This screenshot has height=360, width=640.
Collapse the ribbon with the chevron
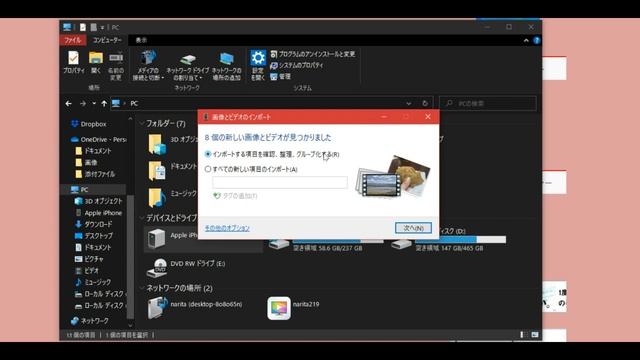pos(526,40)
